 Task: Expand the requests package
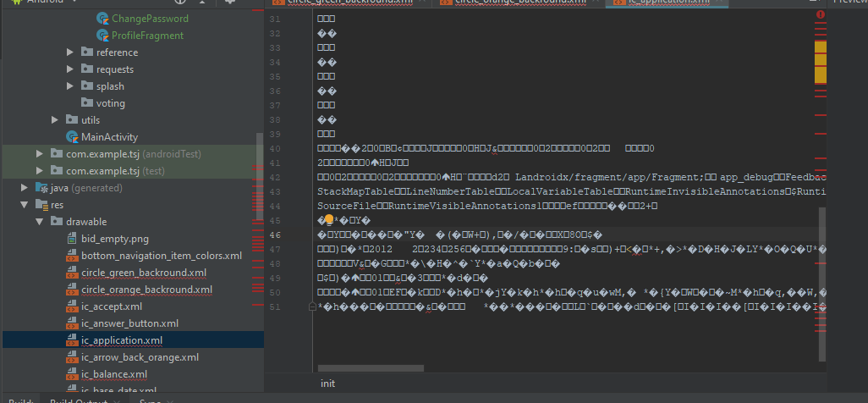point(69,69)
